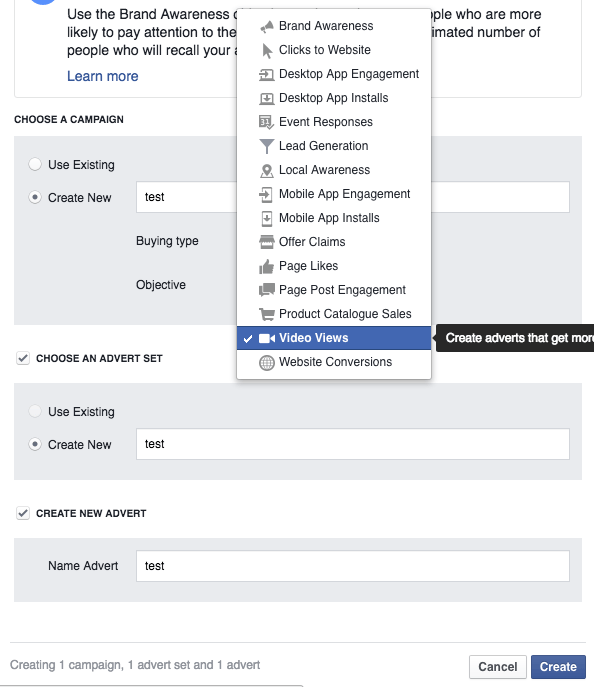The width and height of the screenshot is (594, 687).
Task: Select Desktop App Engagement entry
Action: [334, 74]
